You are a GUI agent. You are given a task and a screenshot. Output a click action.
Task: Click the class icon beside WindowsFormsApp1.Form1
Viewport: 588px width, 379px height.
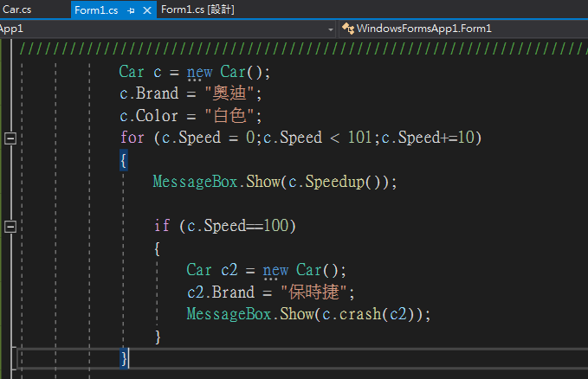(x=348, y=29)
